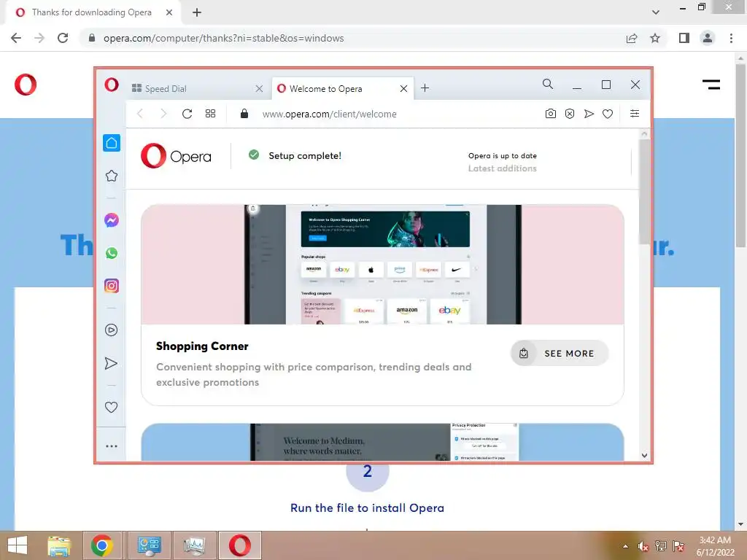Open taskbar clock showing 3:42 AM
This screenshot has height=560, width=747.
[x=715, y=546]
